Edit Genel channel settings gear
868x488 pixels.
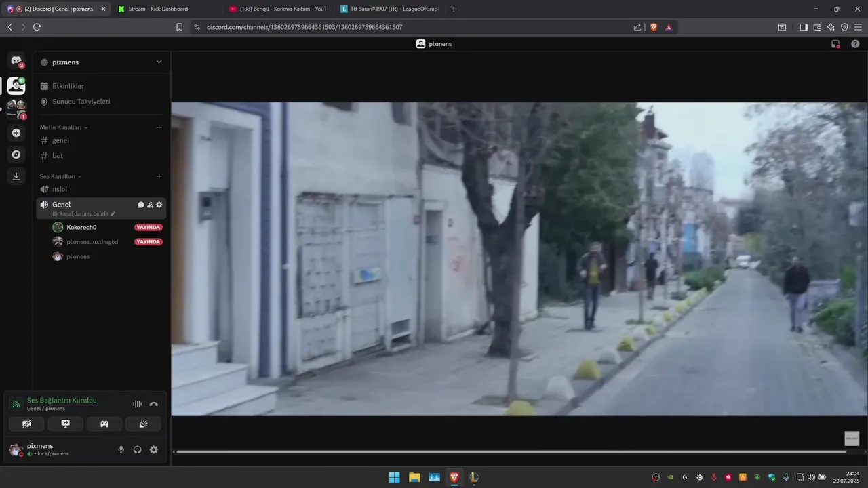pos(159,205)
